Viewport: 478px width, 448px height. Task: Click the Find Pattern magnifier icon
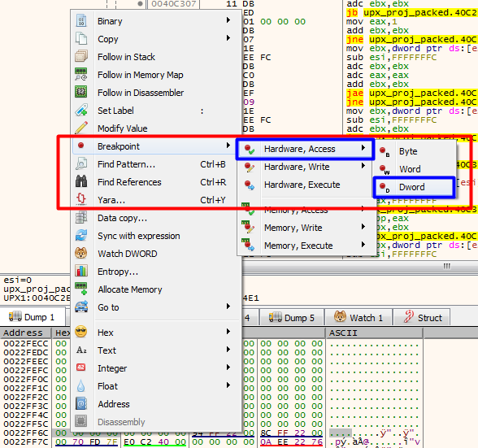81,163
